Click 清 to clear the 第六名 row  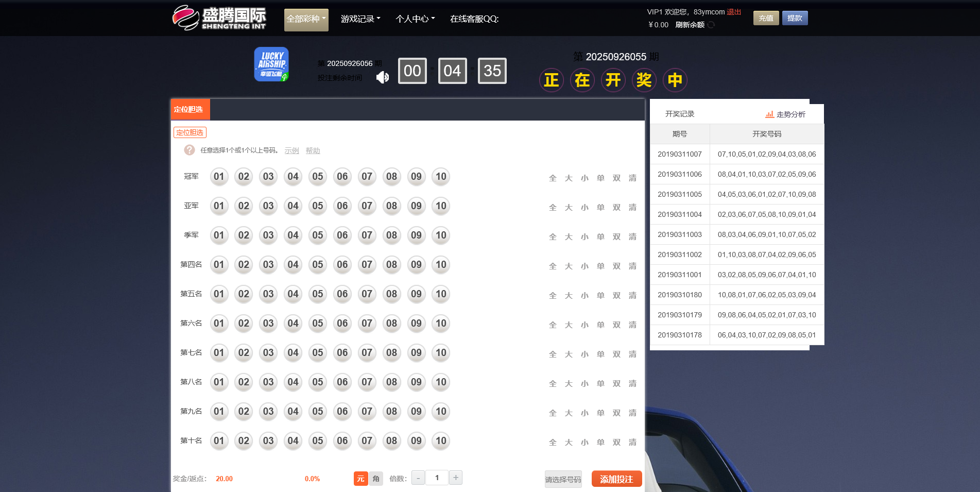(x=632, y=325)
